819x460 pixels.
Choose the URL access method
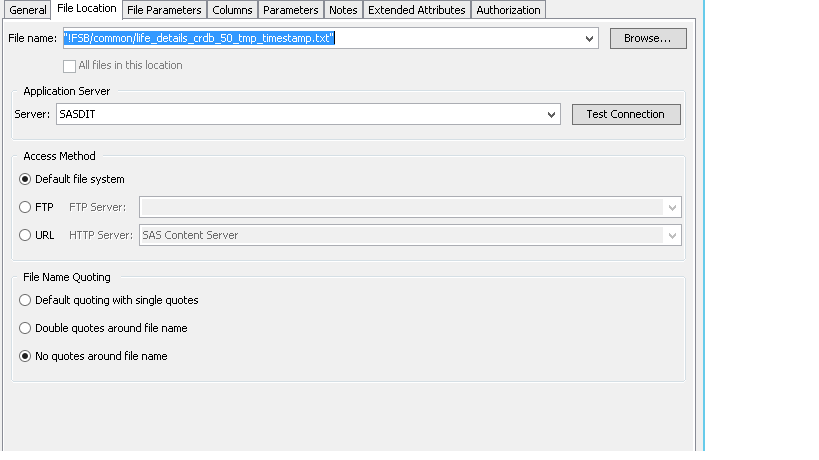click(25, 235)
